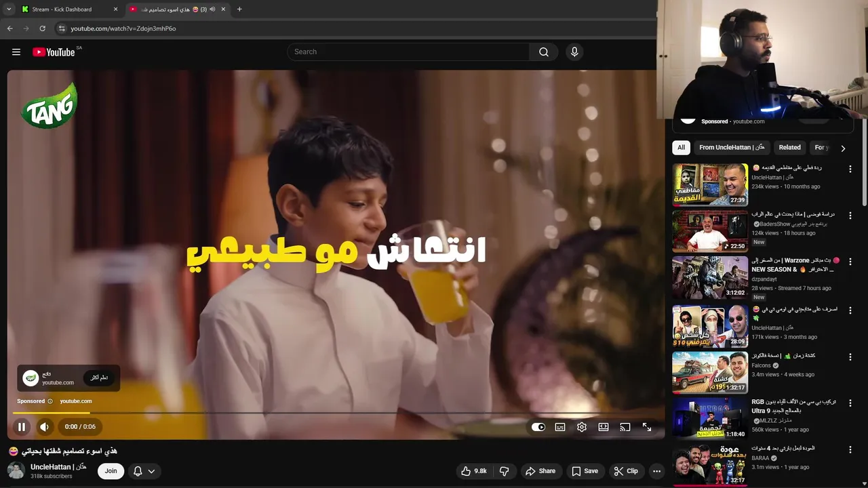868x488 pixels.
Task: Open the YouTube guide hamburger menu
Action: coord(16,52)
